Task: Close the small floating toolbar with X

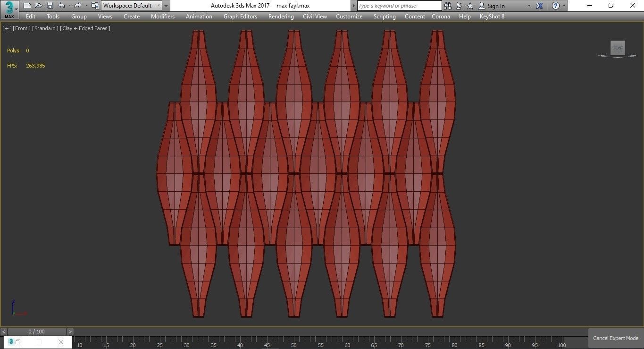Action: point(60,342)
